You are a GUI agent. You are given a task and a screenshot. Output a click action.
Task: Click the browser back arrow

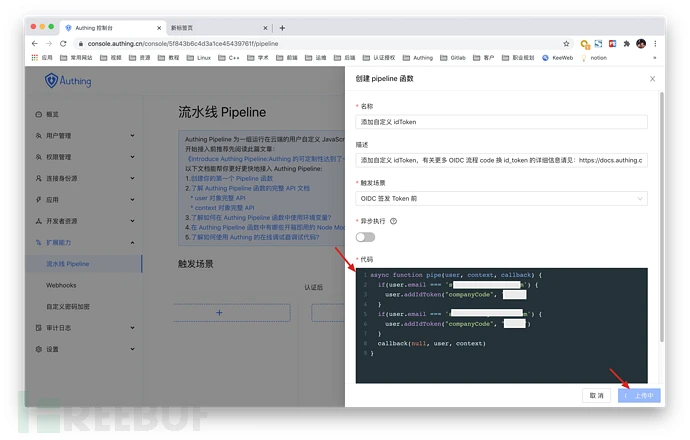[x=35, y=44]
